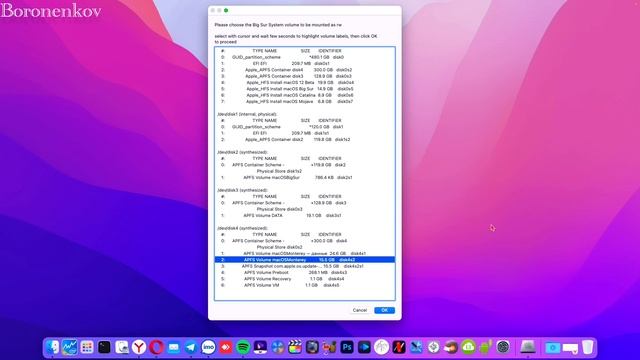The width and height of the screenshot is (640, 360).
Task: Open the green cloud app in the dock
Action: (468, 347)
